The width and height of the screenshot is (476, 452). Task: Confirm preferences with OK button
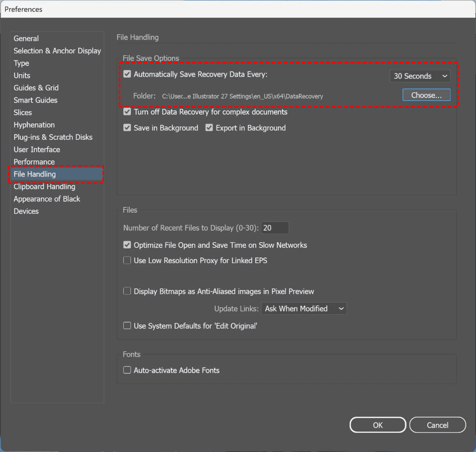(x=378, y=425)
